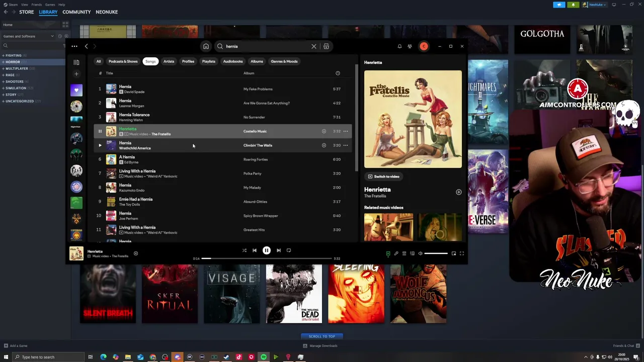Open Spotify mini player
Viewport: 644px width, 362px height.
click(x=453, y=253)
